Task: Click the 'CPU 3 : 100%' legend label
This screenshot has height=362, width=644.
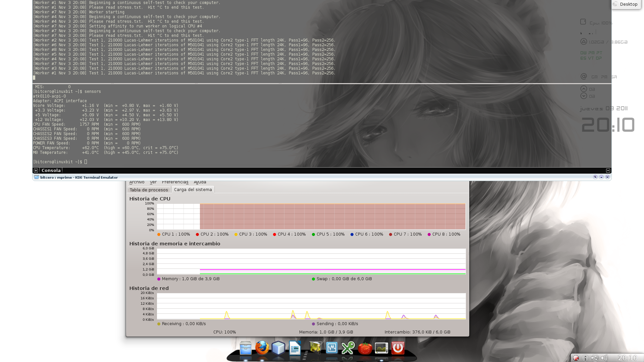Action: coord(253,234)
